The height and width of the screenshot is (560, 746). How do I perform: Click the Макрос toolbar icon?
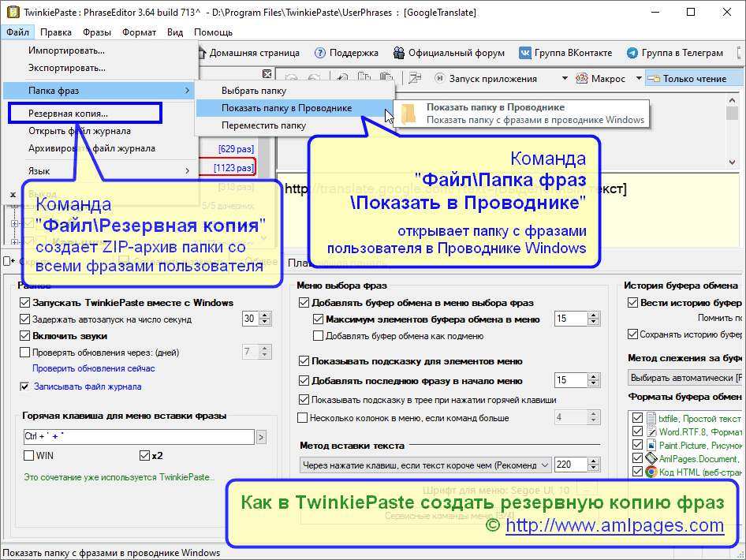[581, 79]
